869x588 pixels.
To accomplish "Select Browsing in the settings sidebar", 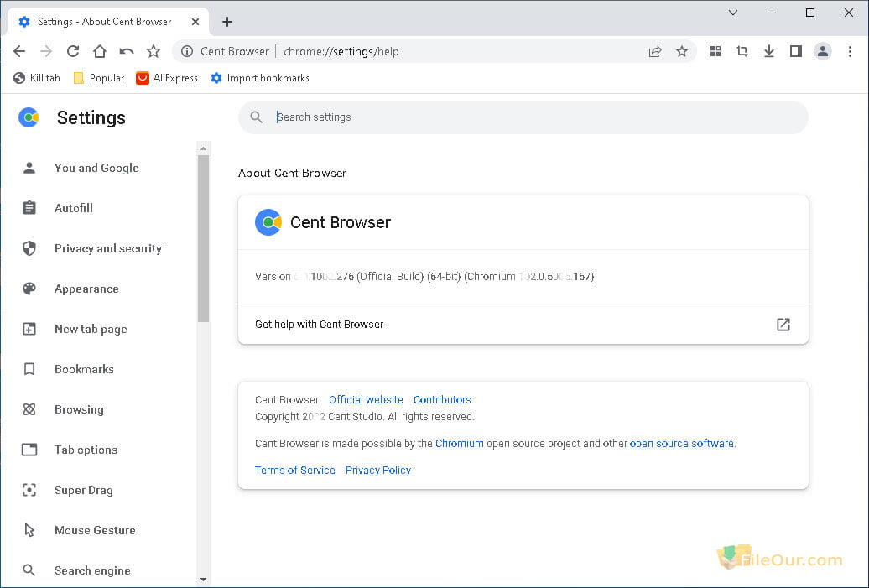I will point(79,409).
